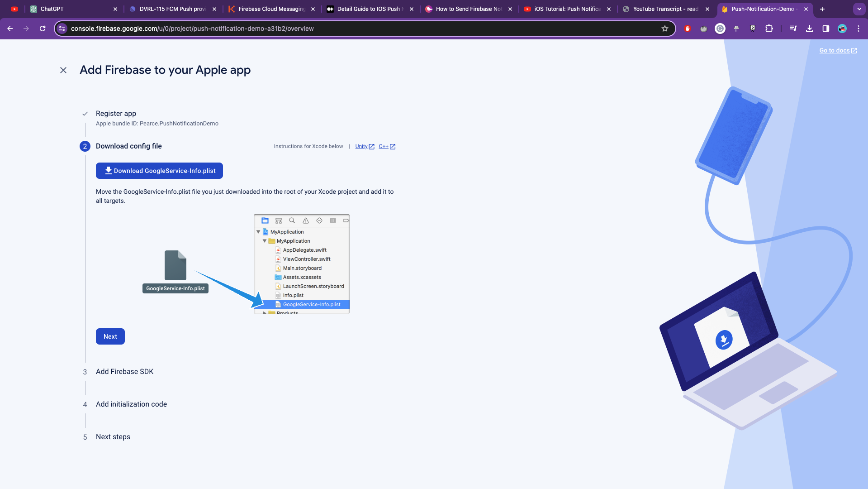The width and height of the screenshot is (868, 489).
Task: Click the Register app checkmark icon
Action: [x=85, y=114]
